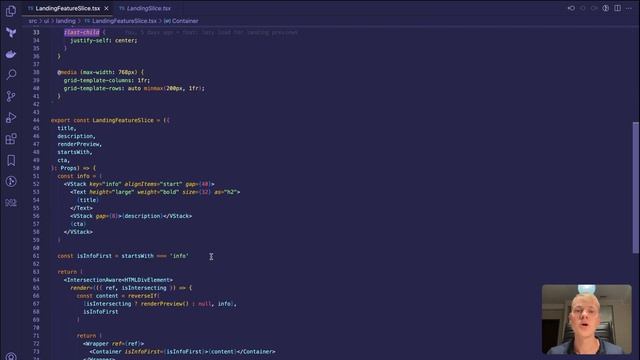Open the activity bar icon below GitLens
Screen dimensions: 640x360
pyautogui.click(x=11, y=202)
